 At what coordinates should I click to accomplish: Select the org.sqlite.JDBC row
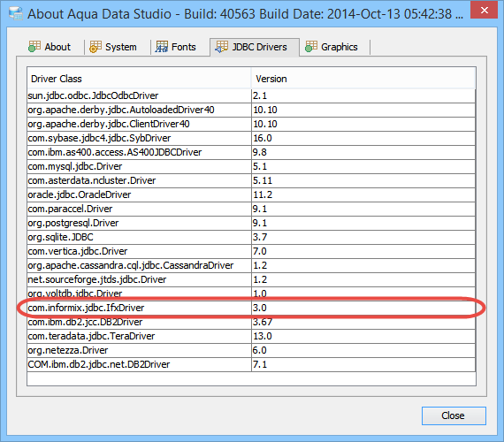[x=251, y=237]
